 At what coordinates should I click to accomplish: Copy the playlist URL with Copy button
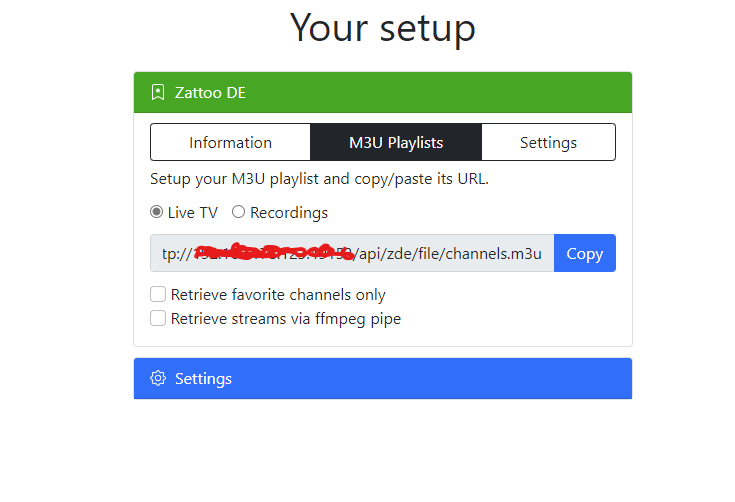pos(585,253)
